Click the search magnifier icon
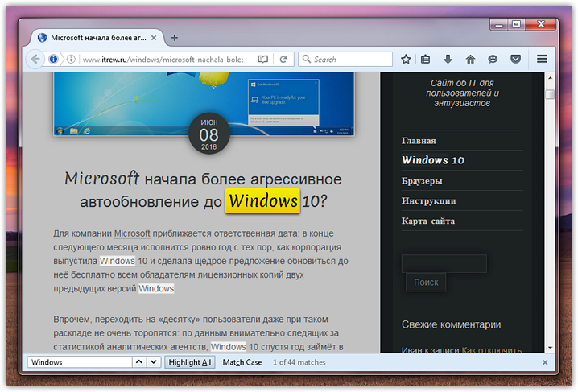The width and height of the screenshot is (578, 392). coord(307,59)
